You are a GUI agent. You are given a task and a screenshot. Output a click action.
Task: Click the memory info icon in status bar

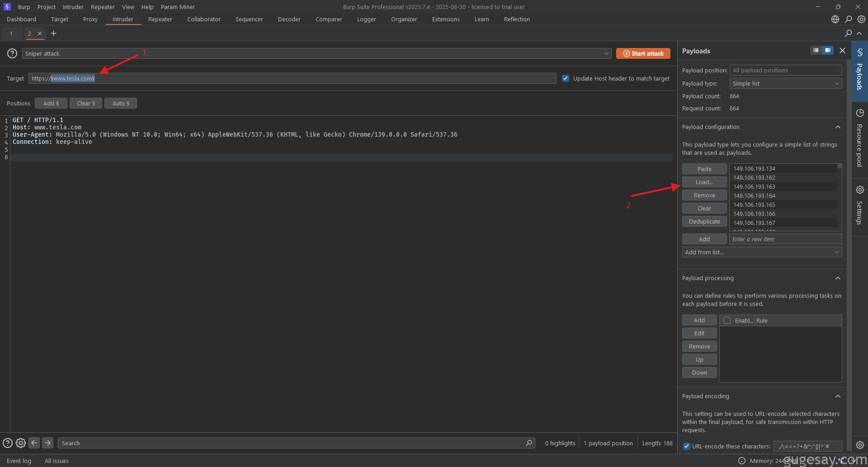pyautogui.click(x=742, y=461)
